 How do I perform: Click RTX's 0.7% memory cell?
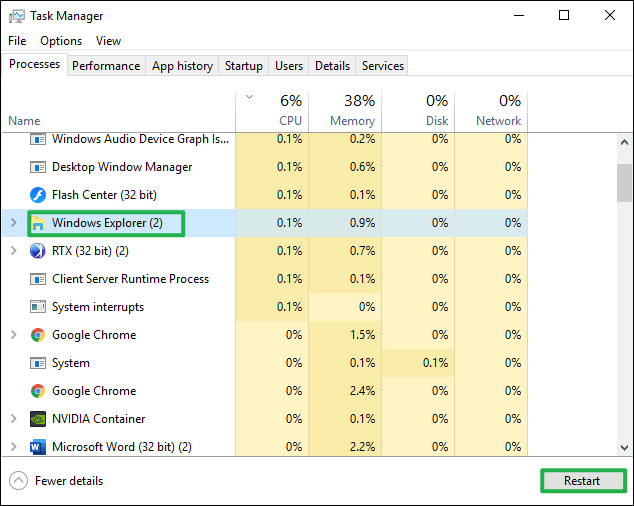click(345, 251)
